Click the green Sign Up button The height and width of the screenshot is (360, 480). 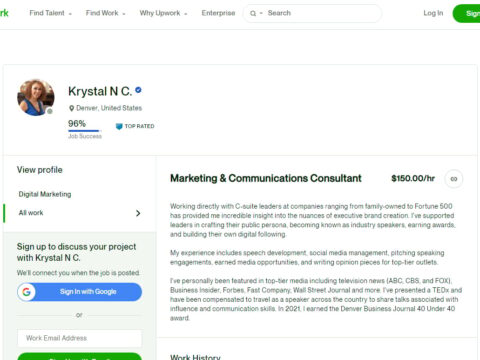[466, 13]
